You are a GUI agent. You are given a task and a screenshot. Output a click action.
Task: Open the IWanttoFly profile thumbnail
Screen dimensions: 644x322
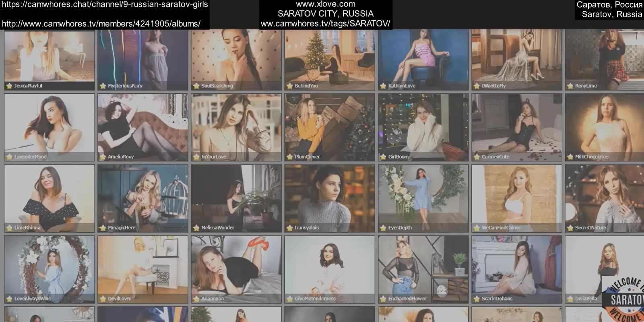(x=516, y=56)
